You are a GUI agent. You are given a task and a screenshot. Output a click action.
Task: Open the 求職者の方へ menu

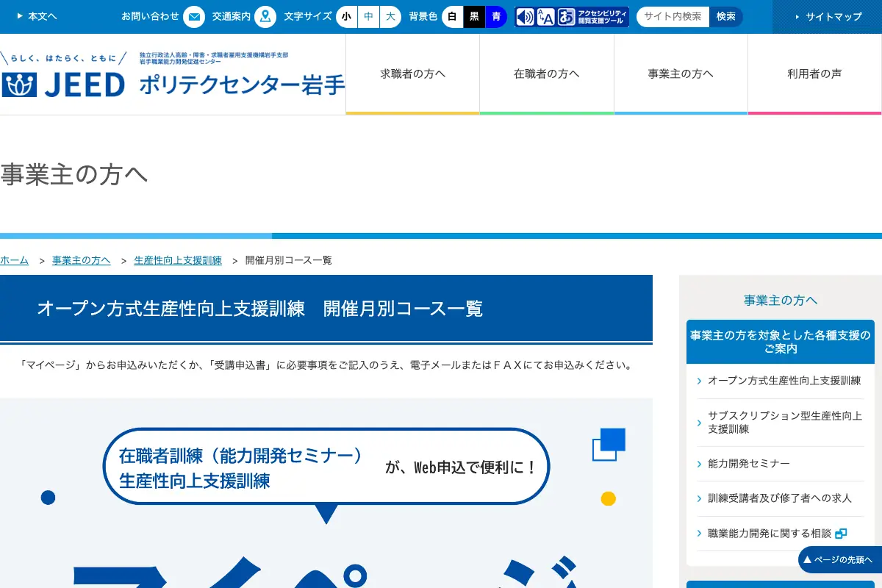(x=412, y=74)
